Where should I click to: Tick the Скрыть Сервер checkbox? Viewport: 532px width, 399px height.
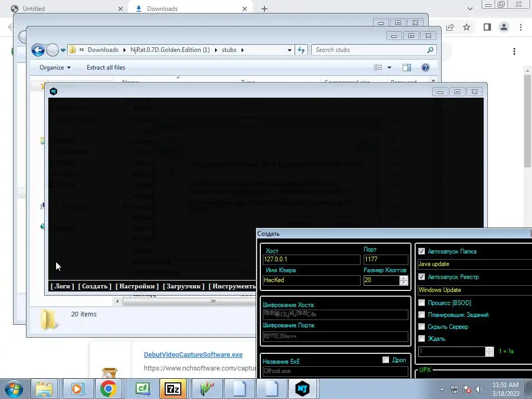pyautogui.click(x=421, y=327)
